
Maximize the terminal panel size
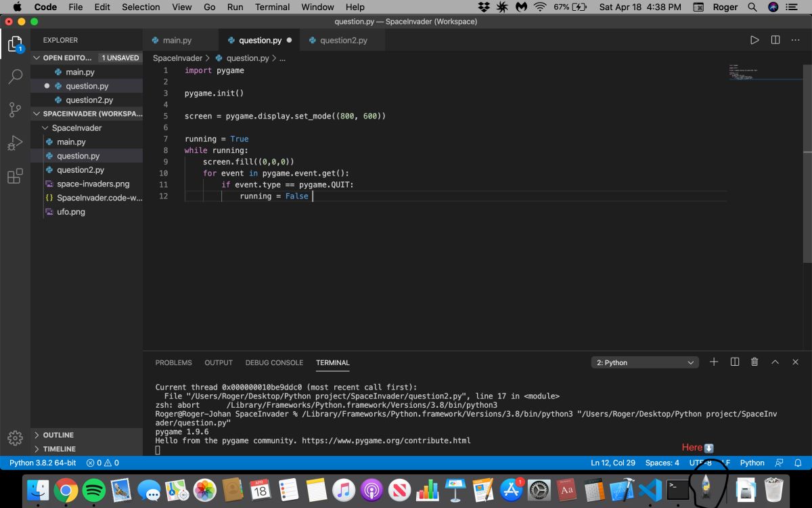point(775,362)
